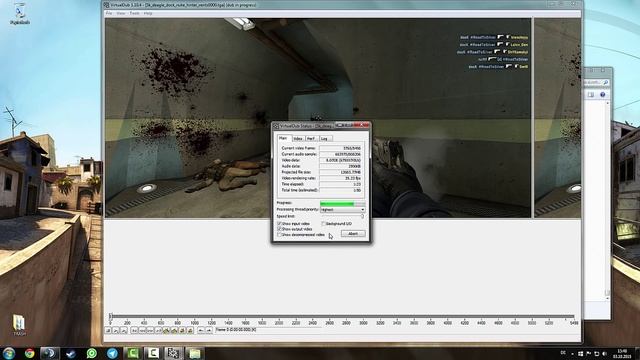Scan backward for scene change button
This screenshot has width=640, height=360.
(x=182, y=330)
